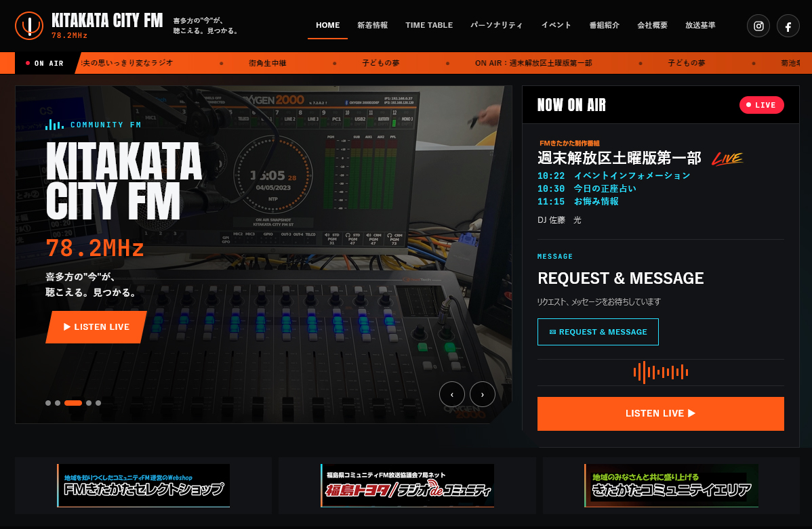
Task: Click the wide orange LISTEN LIVE button
Action: pyautogui.click(x=660, y=414)
